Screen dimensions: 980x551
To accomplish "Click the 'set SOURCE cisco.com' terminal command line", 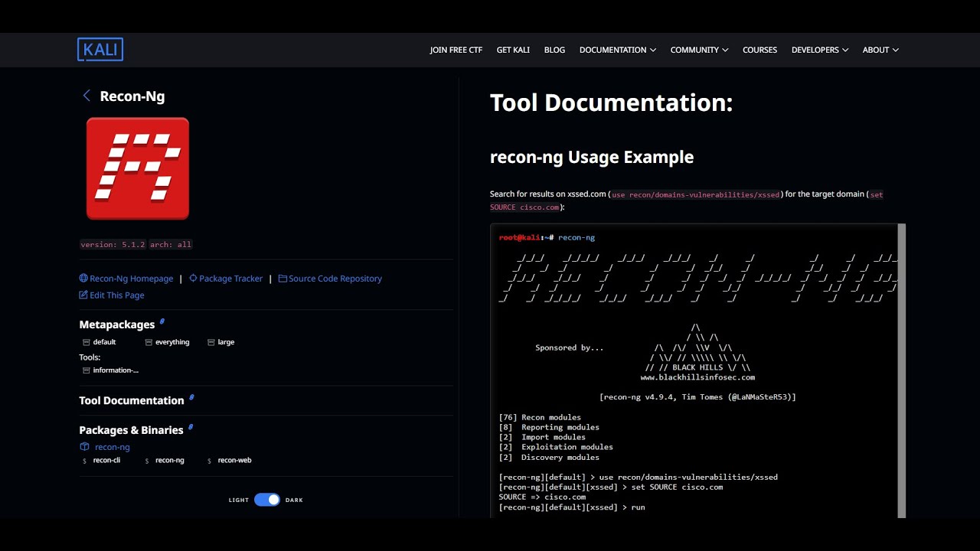I will click(611, 487).
